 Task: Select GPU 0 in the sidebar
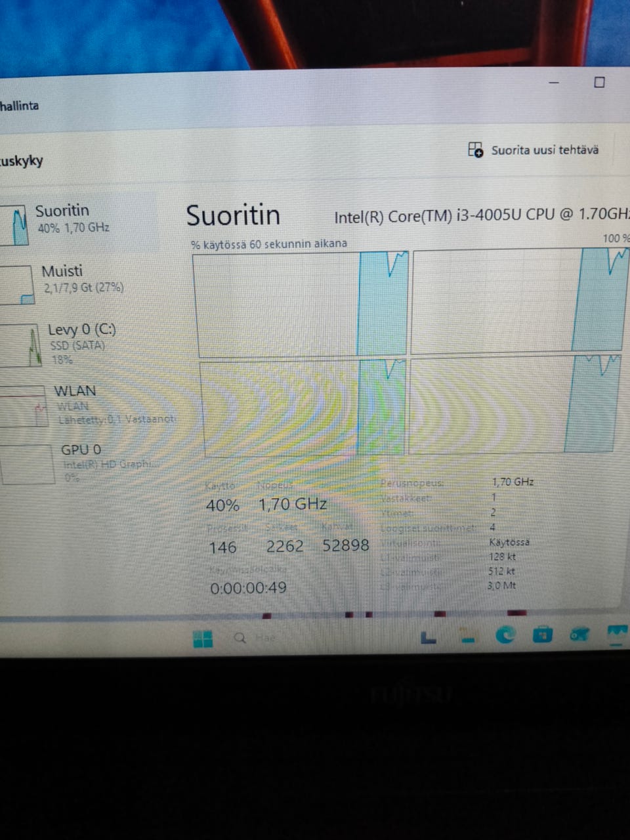[x=79, y=463]
